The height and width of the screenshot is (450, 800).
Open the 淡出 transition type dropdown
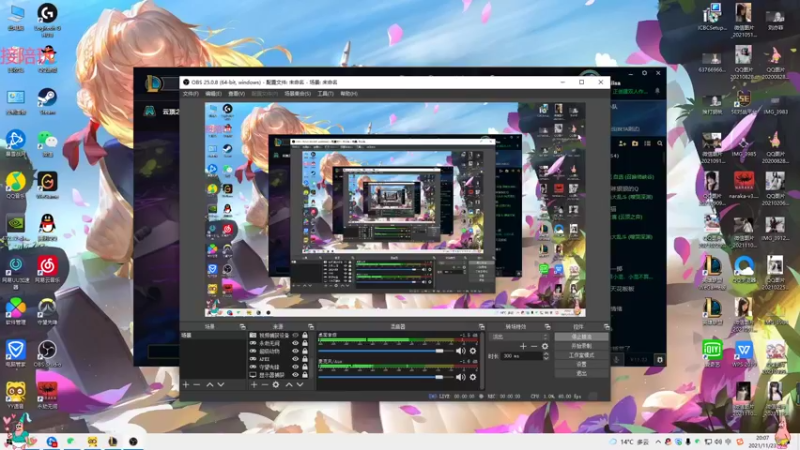coord(519,337)
